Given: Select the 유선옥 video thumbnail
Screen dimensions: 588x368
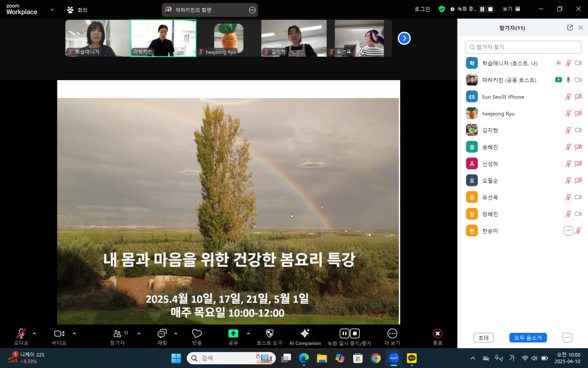Looking at the screenshot, I should coord(359,38).
